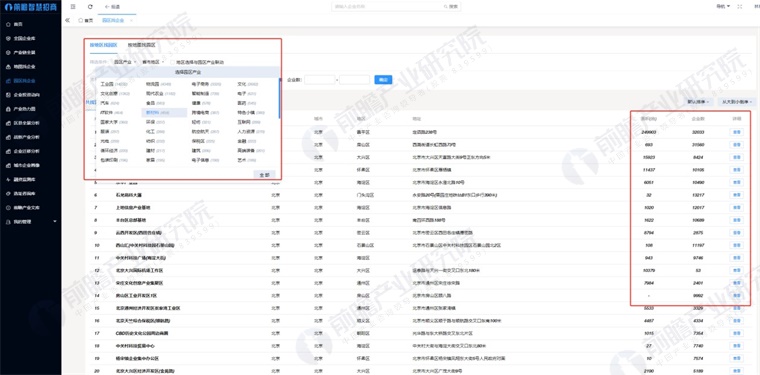The height and width of the screenshot is (375, 760).
Task: Click the industry list blue scrollbar
Action: 280,98
